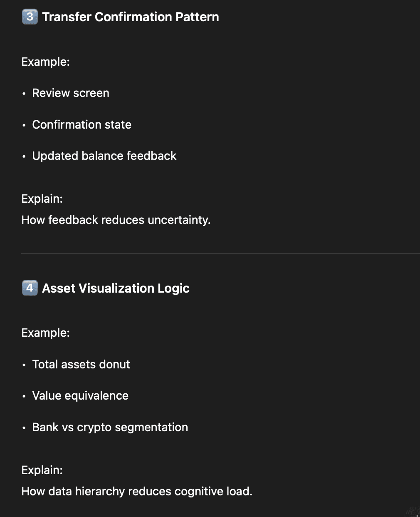
Task: Click the Explain: label above data hierarchy sentence
Action: pos(42,470)
